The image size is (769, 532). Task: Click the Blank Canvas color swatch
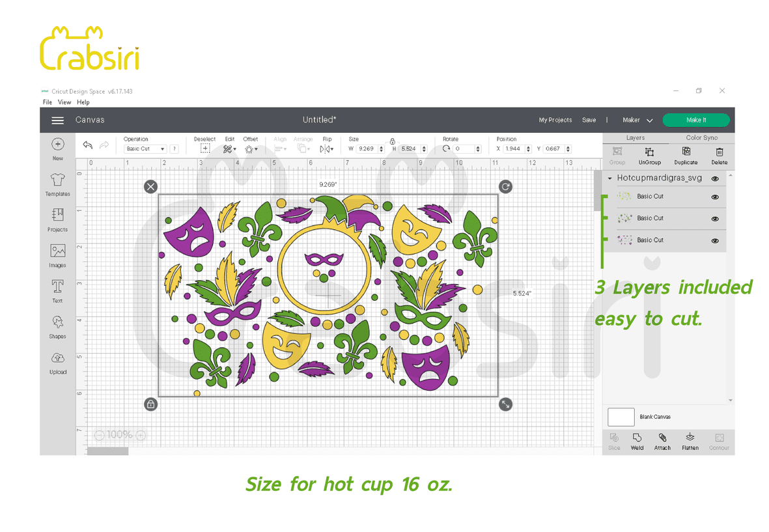[x=621, y=417]
